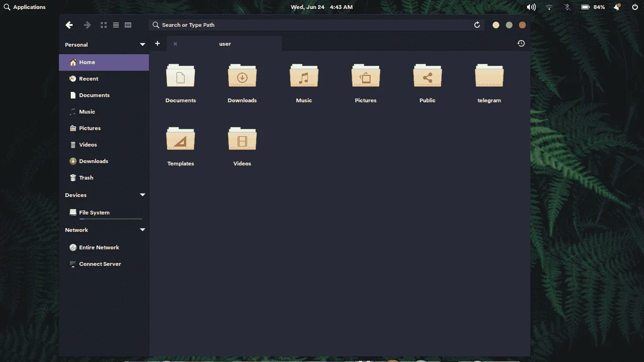
Task: Reload the folder with refresh icon
Action: pos(477,25)
